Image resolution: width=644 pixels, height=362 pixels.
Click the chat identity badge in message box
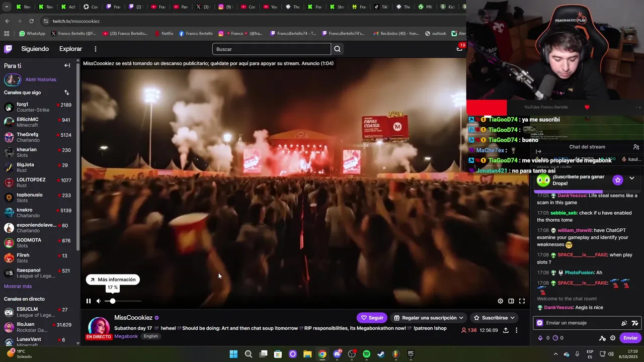pyautogui.click(x=540, y=323)
